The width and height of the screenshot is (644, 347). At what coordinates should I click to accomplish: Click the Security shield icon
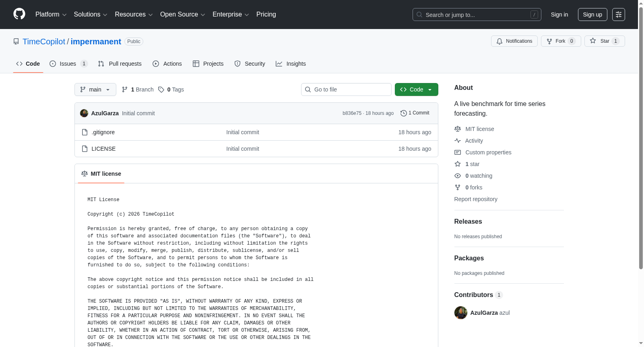(237, 64)
